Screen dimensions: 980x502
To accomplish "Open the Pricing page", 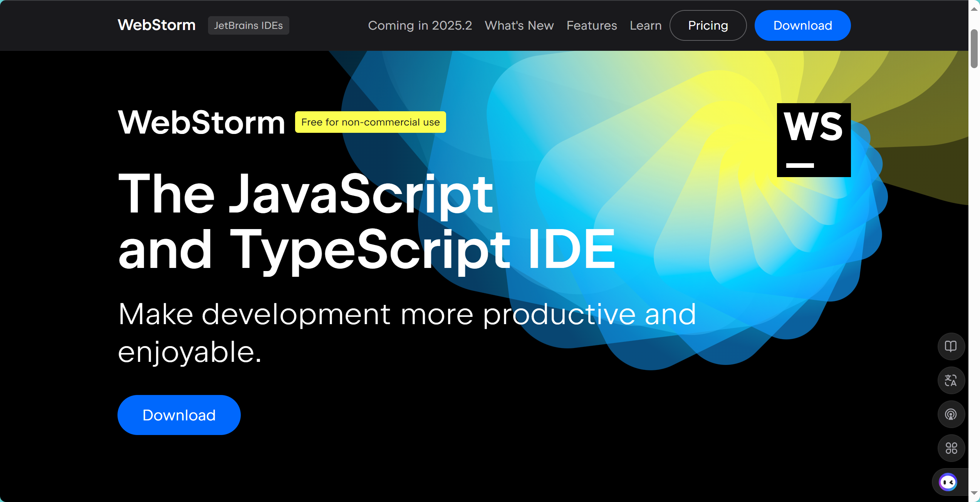I will (708, 25).
